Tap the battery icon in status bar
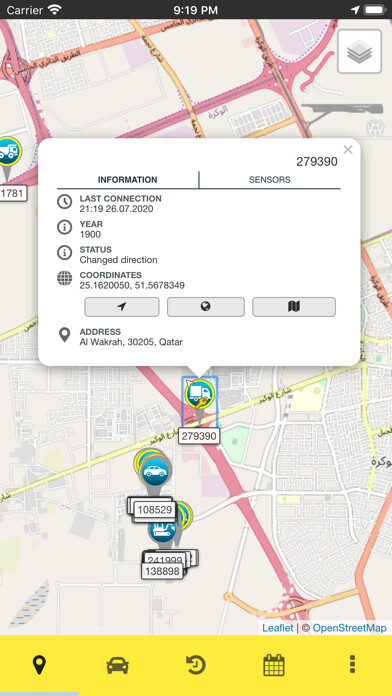 375,9
